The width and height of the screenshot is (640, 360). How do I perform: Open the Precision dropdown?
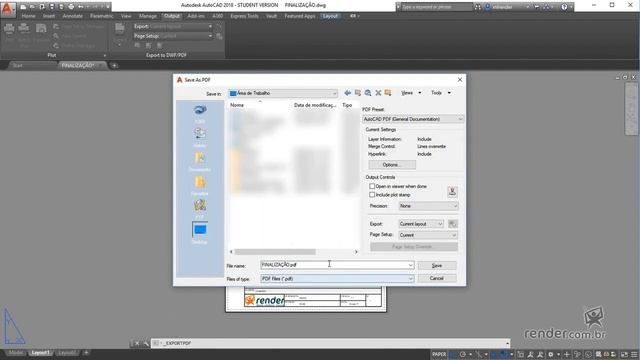[x=428, y=206]
